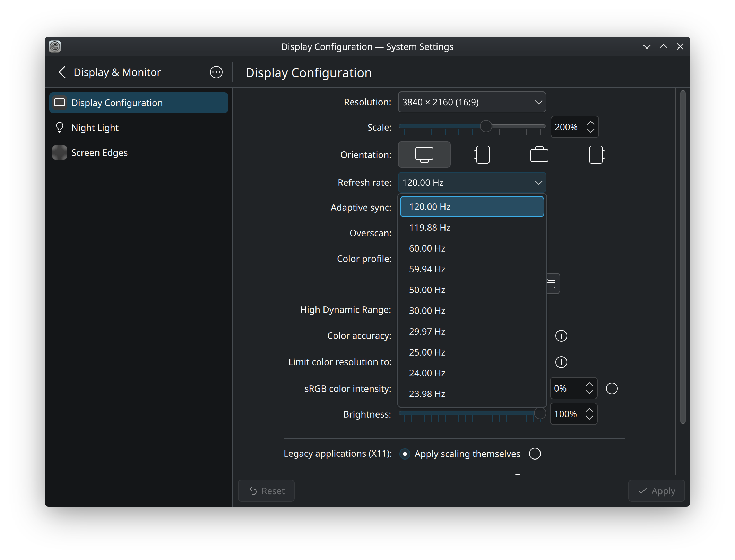Click the Scale slider handle
This screenshot has height=560, width=735.
pos(486,126)
